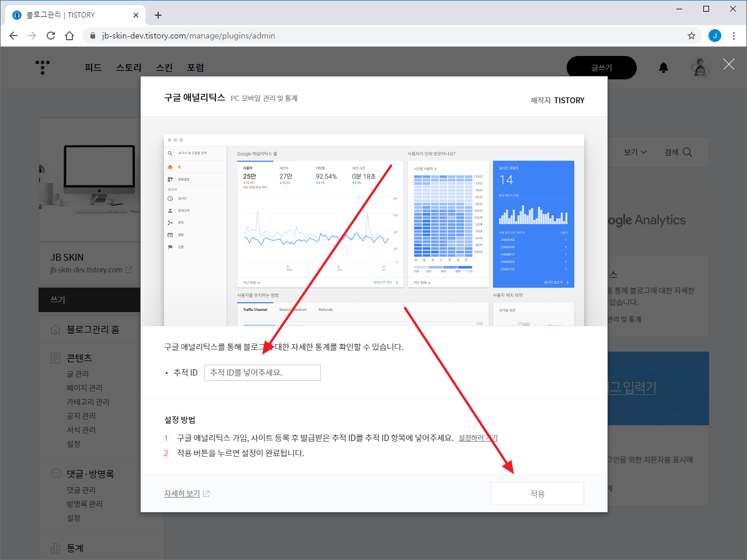This screenshot has width=747, height=560.
Task: Click the home icon beside 블로그관리 홈
Action: pos(55,330)
